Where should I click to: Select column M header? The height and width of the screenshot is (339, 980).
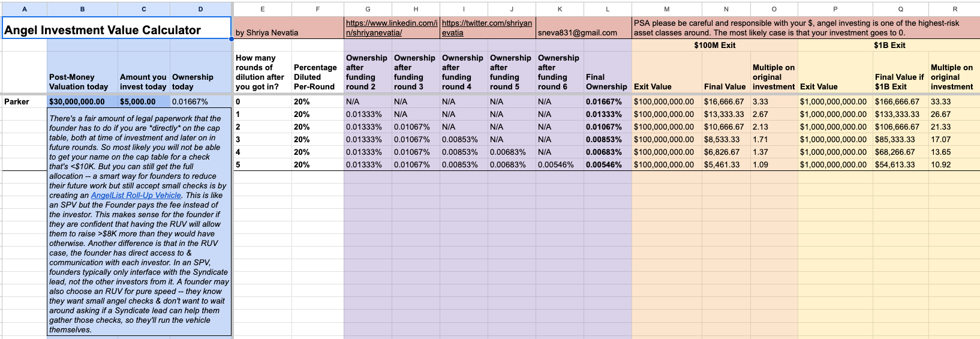[x=667, y=9]
